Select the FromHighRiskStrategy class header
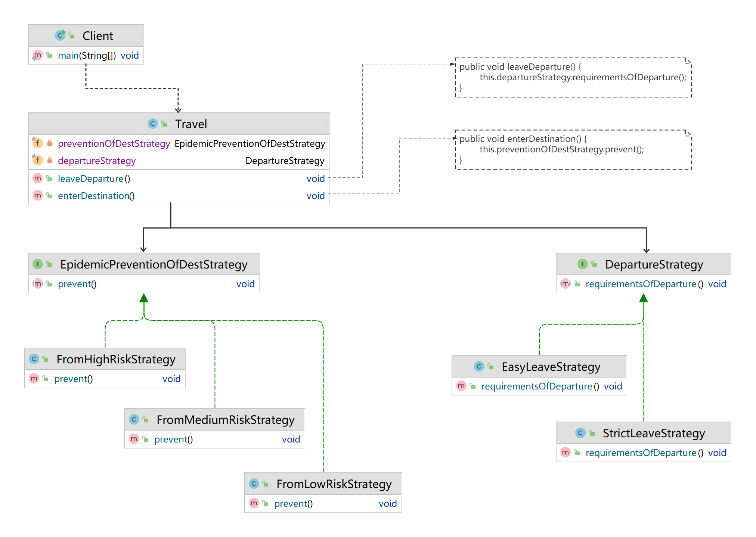This screenshot has width=756, height=537. (115, 359)
